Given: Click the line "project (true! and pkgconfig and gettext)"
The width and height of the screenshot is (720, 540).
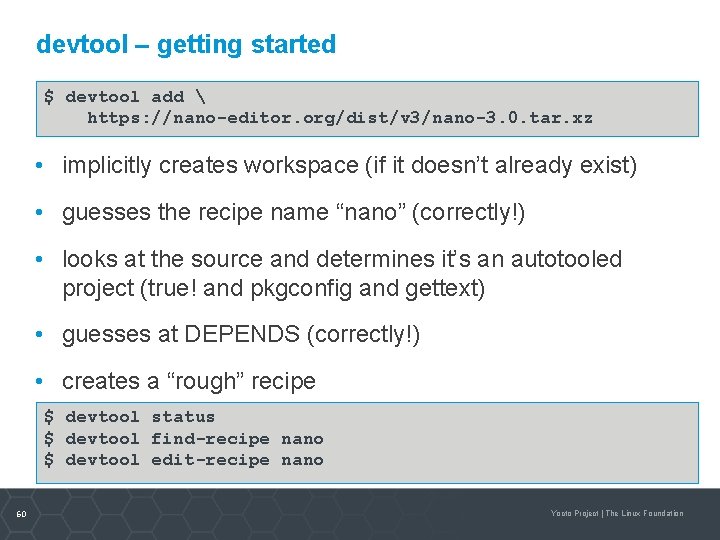Looking at the screenshot, I should point(274,289).
